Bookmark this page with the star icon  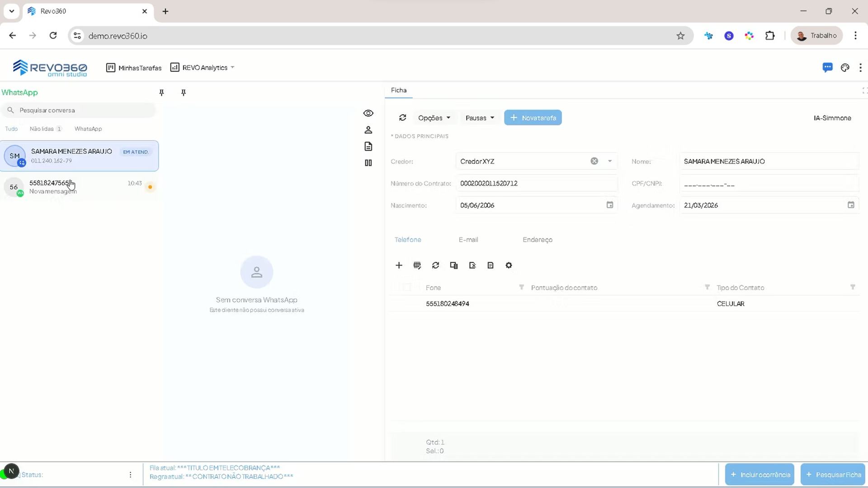[680, 36]
